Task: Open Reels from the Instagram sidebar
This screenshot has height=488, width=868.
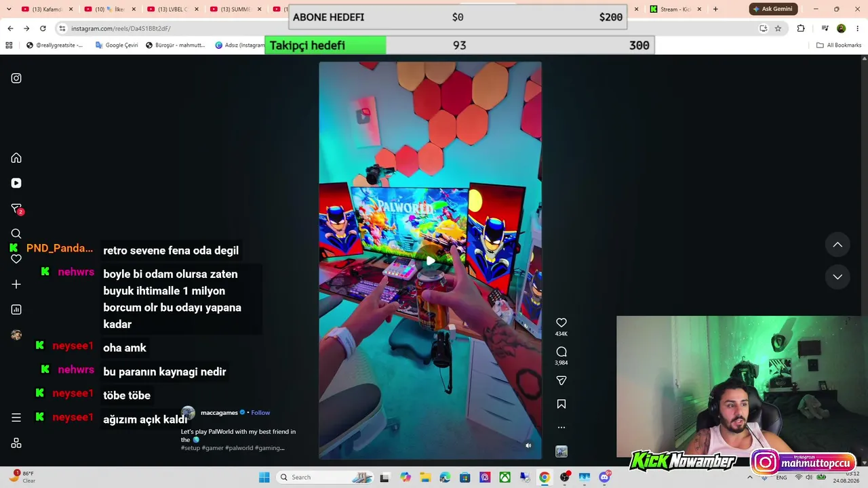Action: pos(16,183)
